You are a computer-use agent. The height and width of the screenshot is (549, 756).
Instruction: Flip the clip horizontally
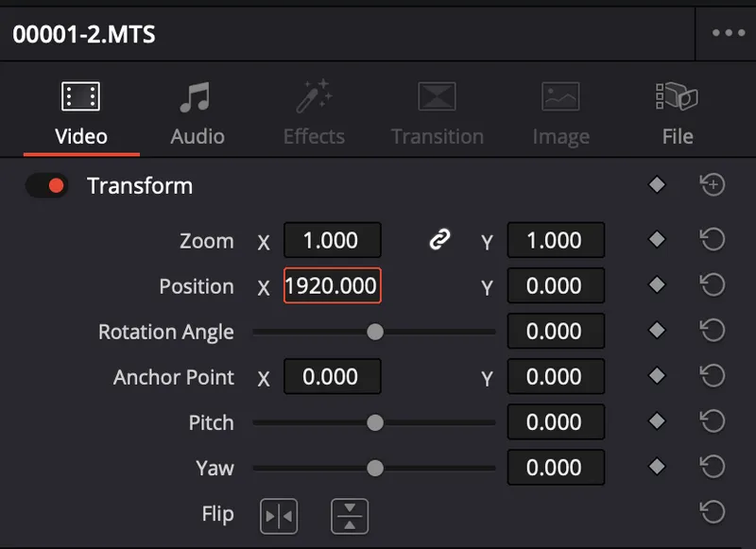pyautogui.click(x=279, y=516)
